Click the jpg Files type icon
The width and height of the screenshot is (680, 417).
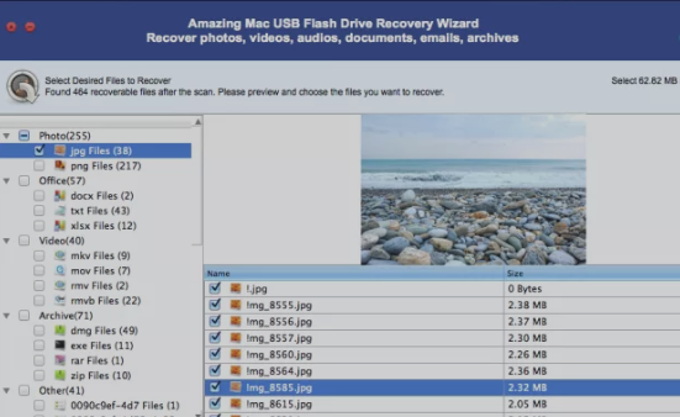tap(60, 150)
